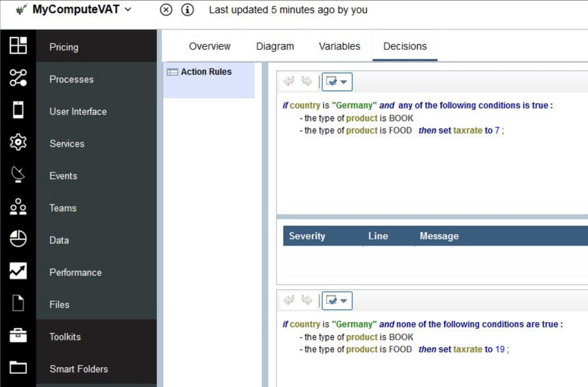Click the MyComputeVAT title text

pyautogui.click(x=76, y=9)
